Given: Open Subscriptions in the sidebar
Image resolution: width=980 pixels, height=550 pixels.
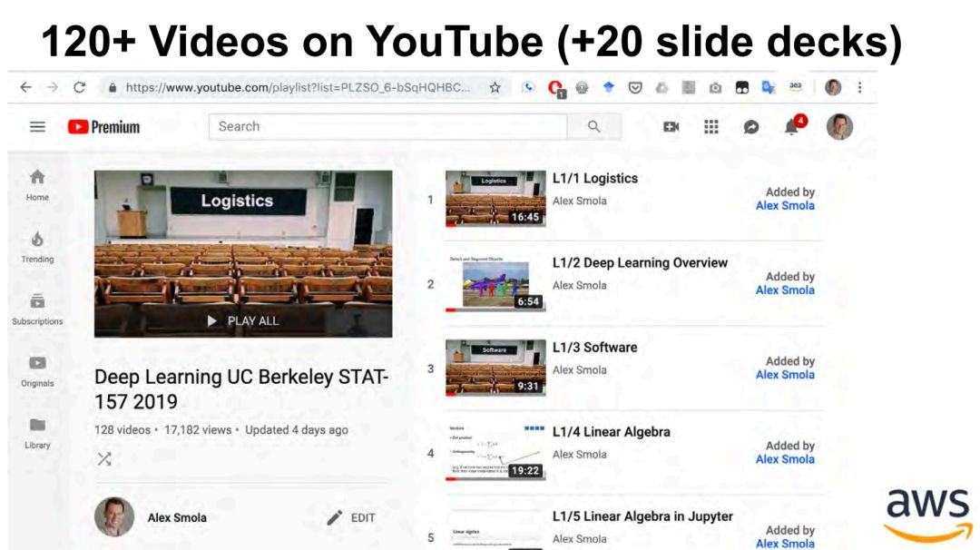Looking at the screenshot, I should point(37,309).
